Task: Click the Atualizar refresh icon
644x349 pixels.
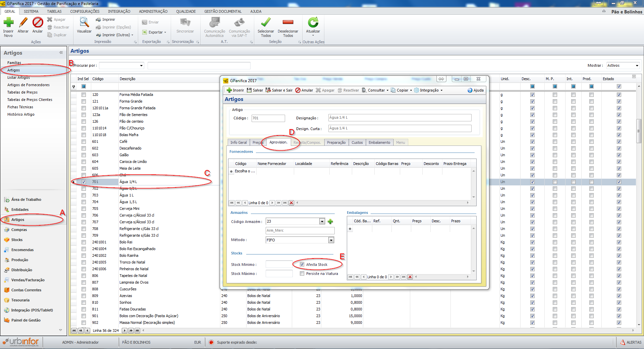Action: coord(313,23)
